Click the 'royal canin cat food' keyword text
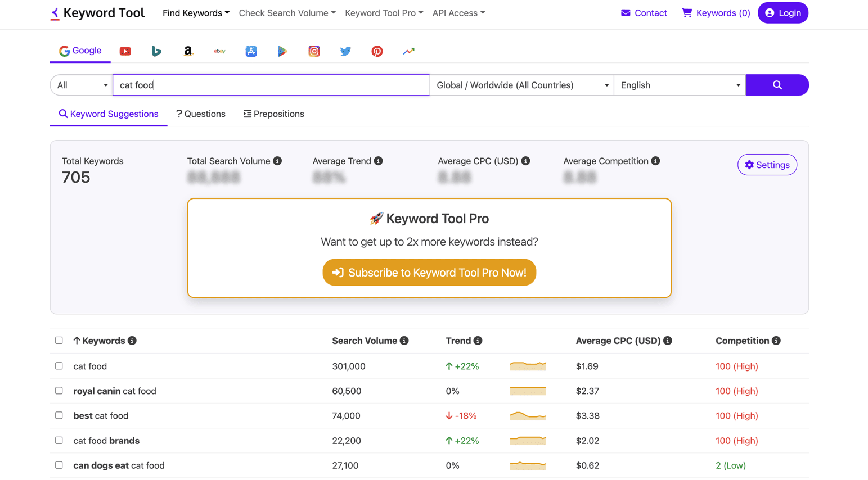The image size is (868, 480). pyautogui.click(x=115, y=391)
